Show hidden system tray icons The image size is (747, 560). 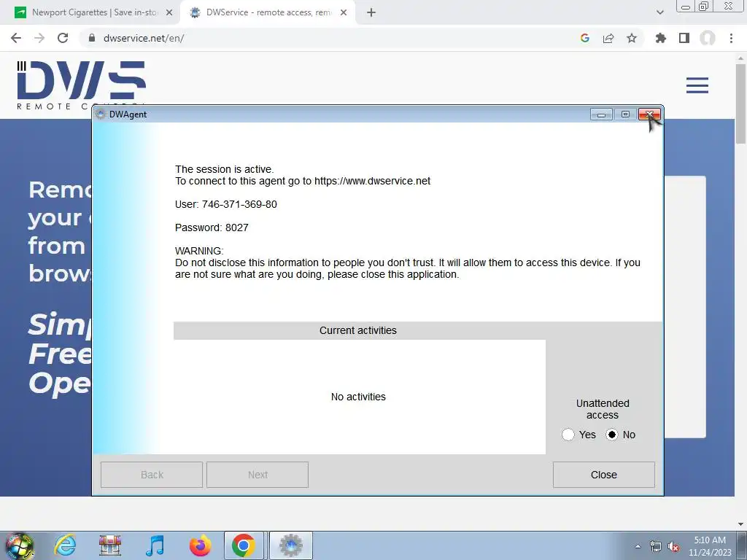click(x=638, y=546)
